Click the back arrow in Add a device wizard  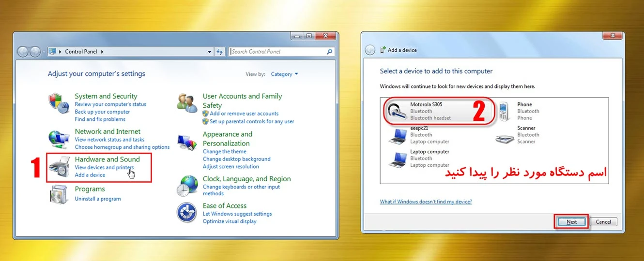coord(370,50)
